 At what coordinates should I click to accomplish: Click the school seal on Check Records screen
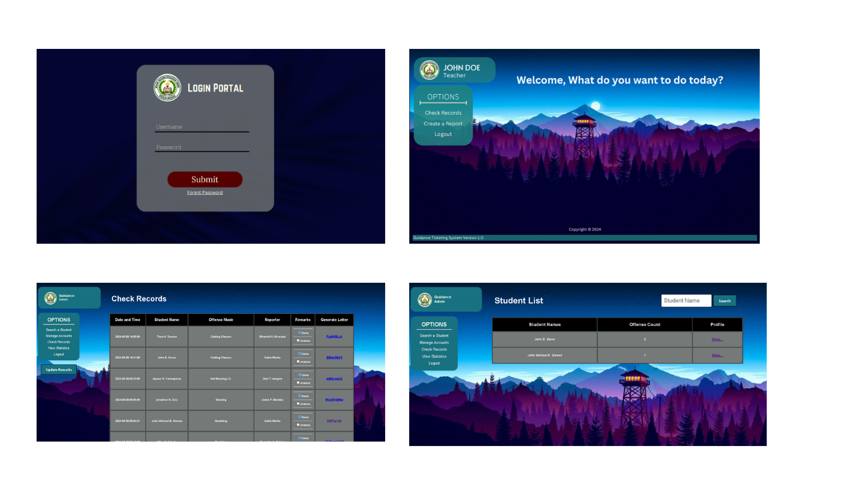(x=50, y=297)
